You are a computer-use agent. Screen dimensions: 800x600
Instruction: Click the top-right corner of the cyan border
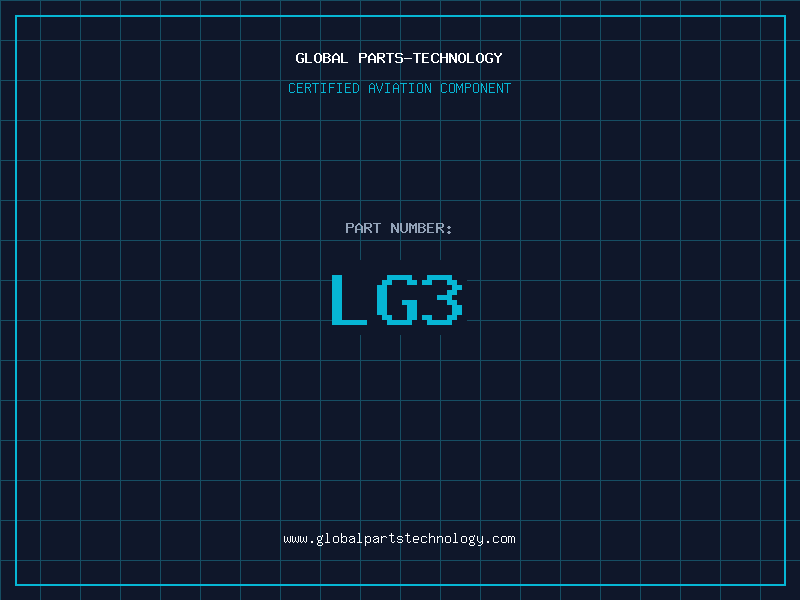784,15
